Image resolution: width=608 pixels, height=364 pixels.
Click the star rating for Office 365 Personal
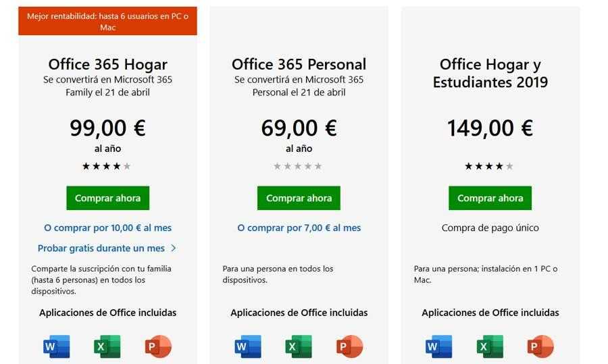point(298,166)
